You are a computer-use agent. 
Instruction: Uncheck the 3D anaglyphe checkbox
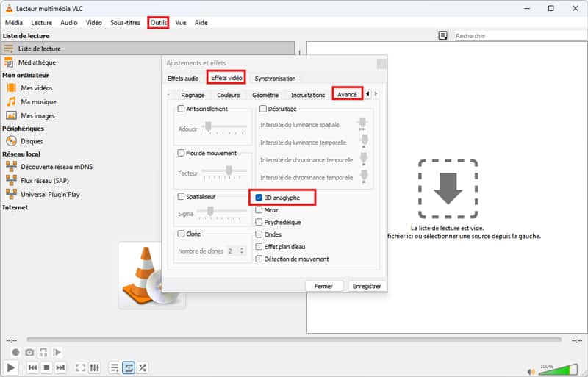click(259, 198)
